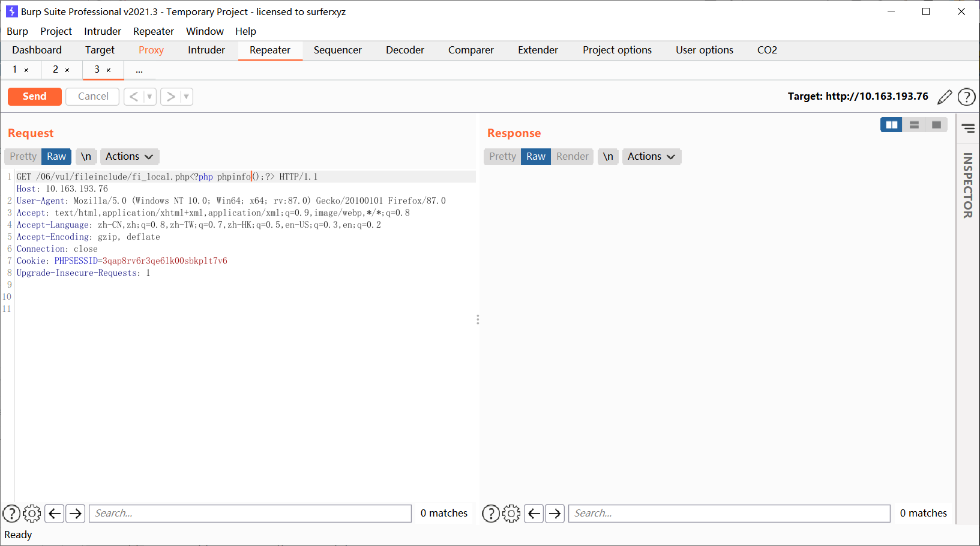Open Request search help icon
Viewport: 980px width, 546px height.
click(11, 514)
